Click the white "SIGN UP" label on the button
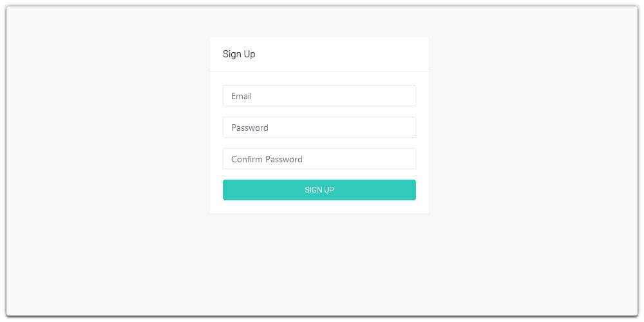 [x=319, y=190]
